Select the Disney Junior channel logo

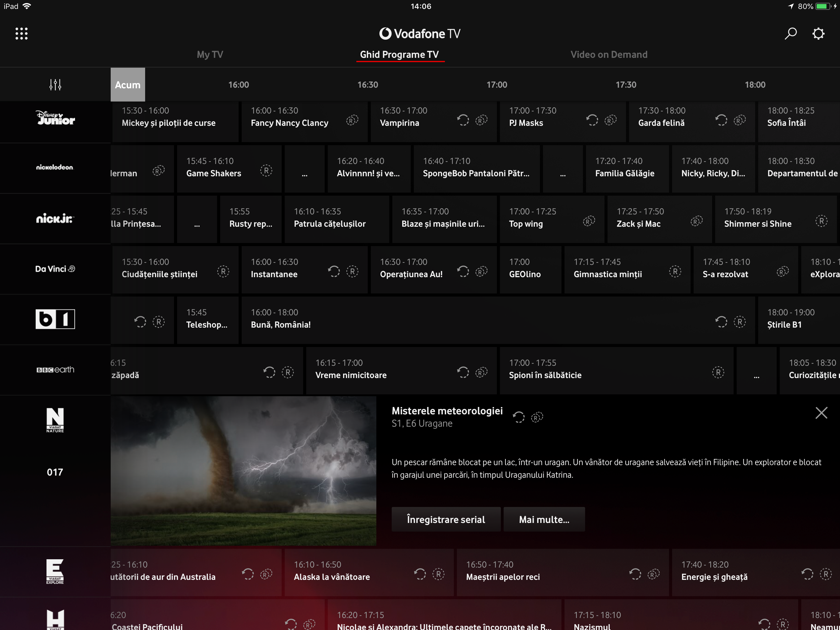55,118
